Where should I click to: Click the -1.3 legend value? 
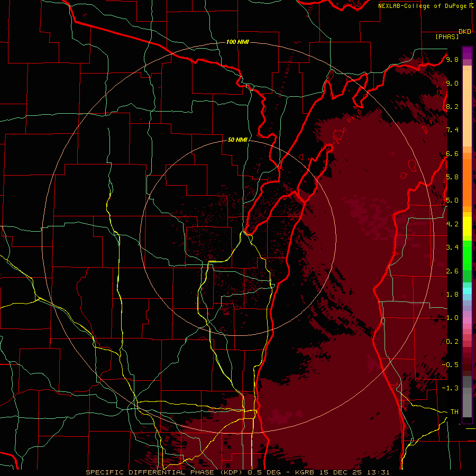click(450, 388)
